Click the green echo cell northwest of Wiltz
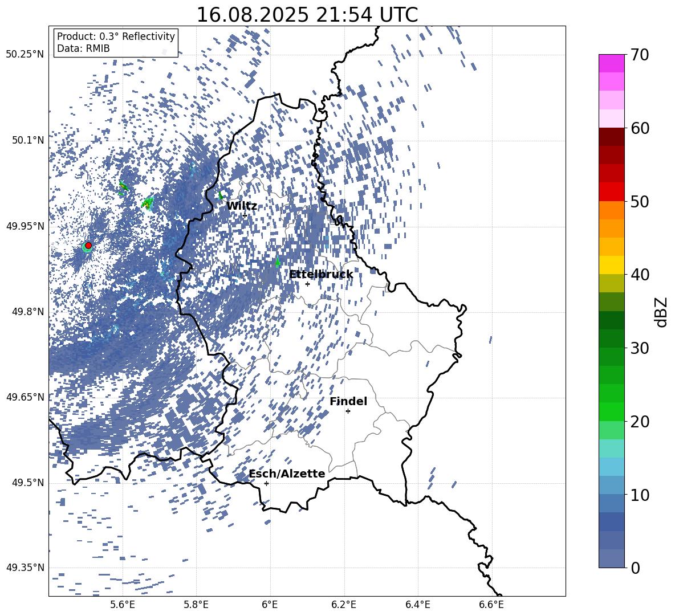 coord(221,195)
